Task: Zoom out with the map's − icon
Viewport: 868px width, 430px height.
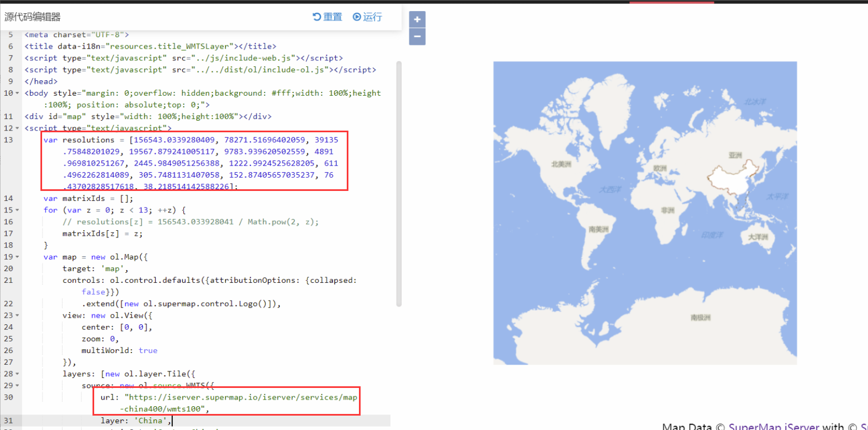Action: pos(417,37)
